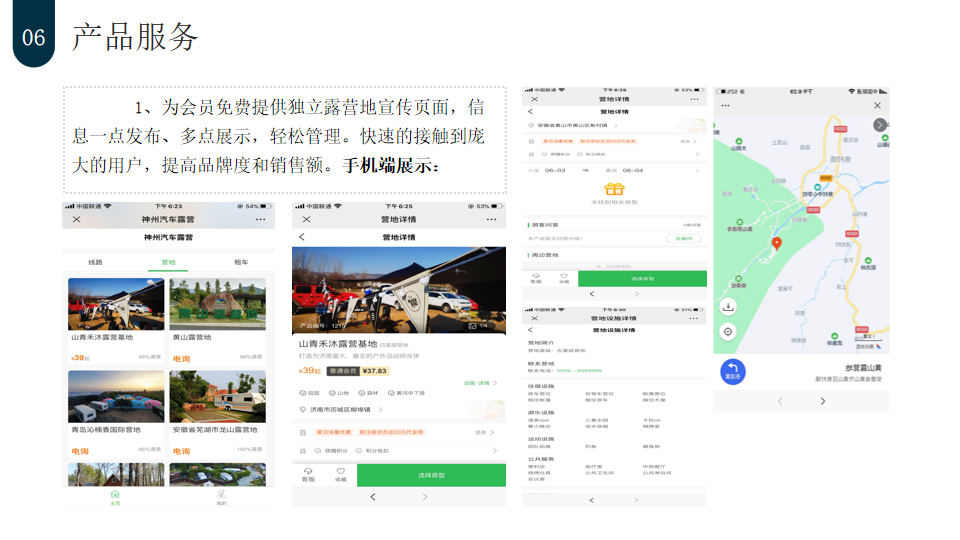Click the browser forward arrow under the photo detail page

(425, 497)
